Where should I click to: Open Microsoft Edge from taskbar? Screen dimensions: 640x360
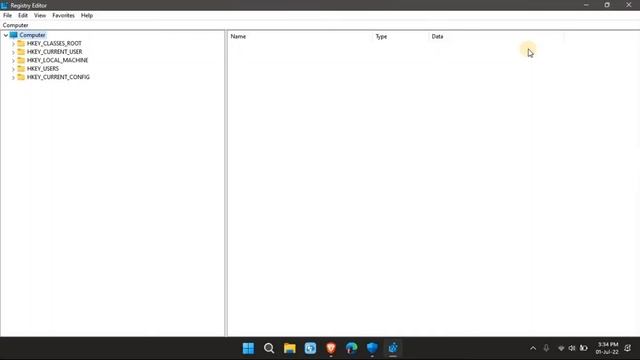(x=351, y=348)
